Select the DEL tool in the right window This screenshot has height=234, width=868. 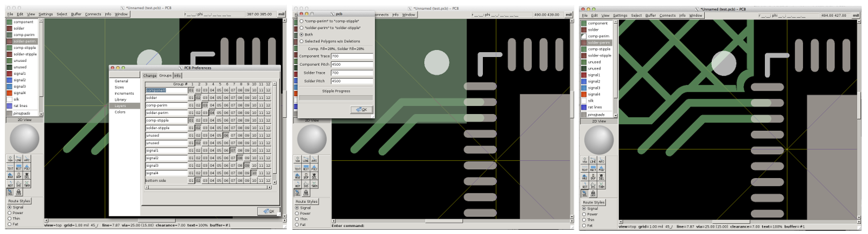pos(601,177)
